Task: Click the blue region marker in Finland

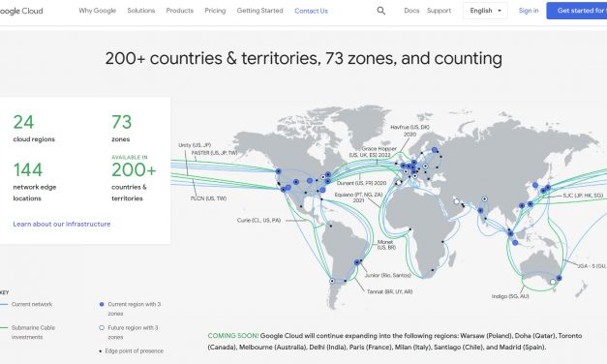Action: tap(435, 150)
